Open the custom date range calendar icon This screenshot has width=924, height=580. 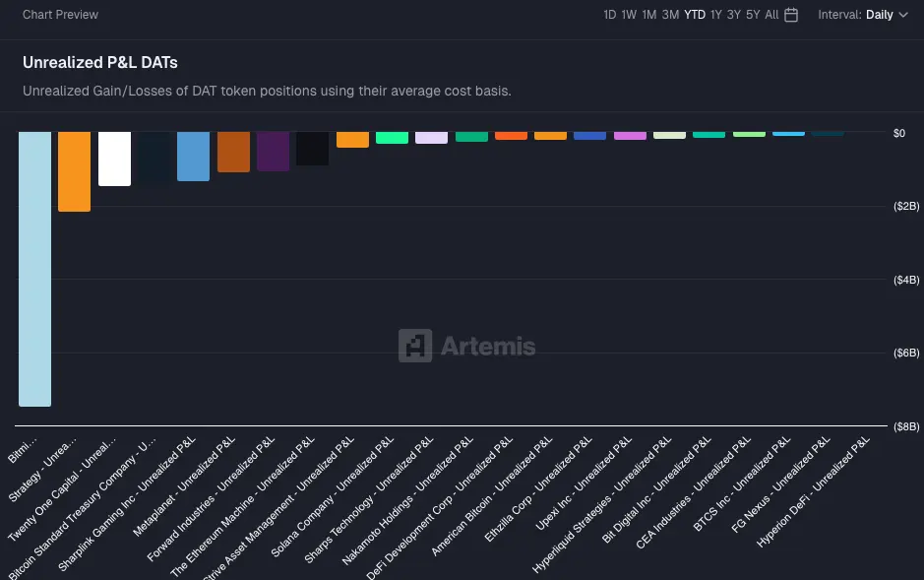click(x=790, y=15)
